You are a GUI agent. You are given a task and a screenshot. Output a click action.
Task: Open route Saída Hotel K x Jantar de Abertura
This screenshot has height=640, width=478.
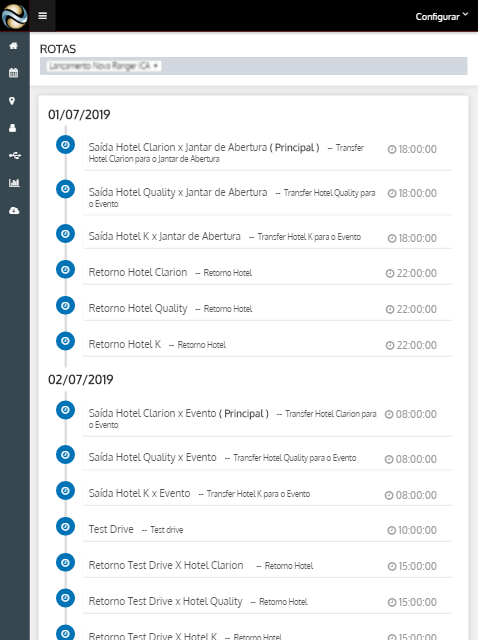[267, 236]
